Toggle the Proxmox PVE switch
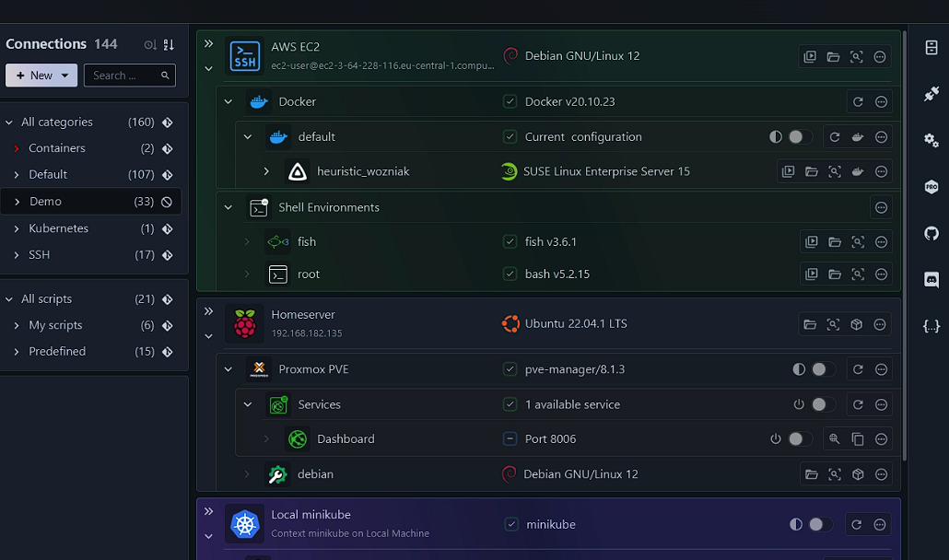The width and height of the screenshot is (949, 560). point(823,369)
